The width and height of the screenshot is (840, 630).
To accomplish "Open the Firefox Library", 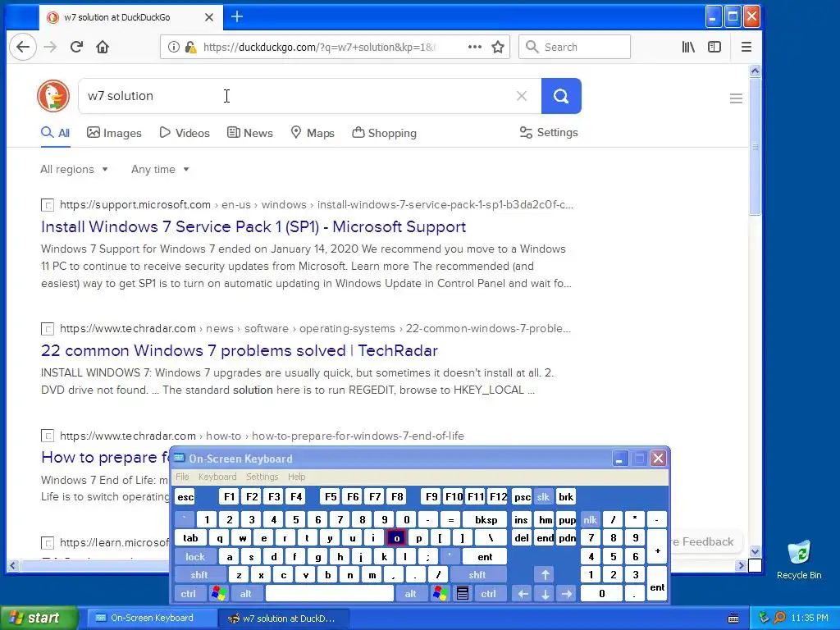I will tap(688, 47).
